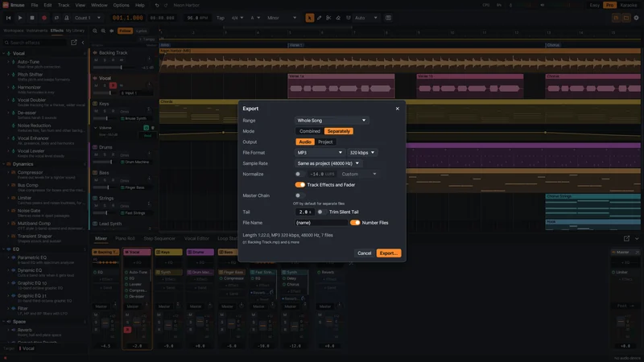Click the Lyrics button

click(142, 31)
